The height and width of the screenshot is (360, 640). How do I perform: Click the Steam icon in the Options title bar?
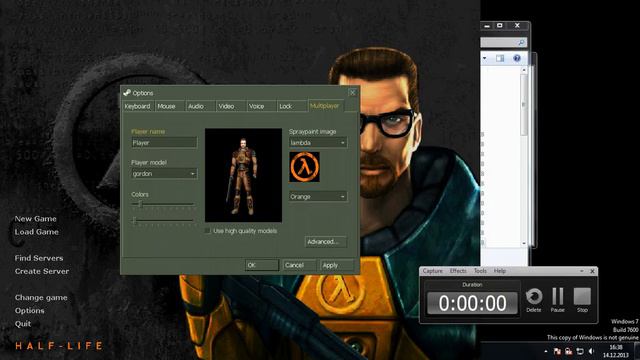[127, 93]
